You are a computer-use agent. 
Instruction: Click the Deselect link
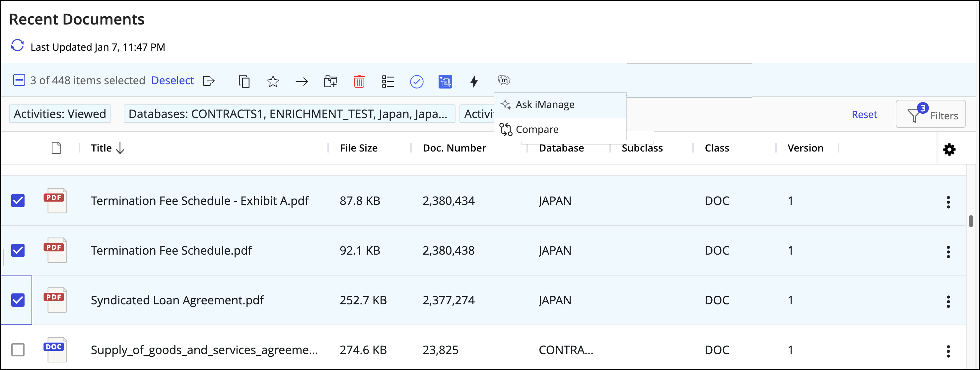[172, 81]
